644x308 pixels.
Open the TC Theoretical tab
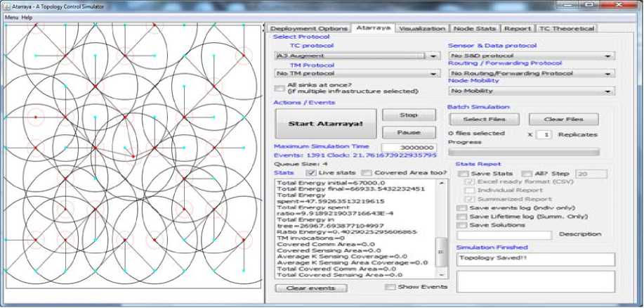pos(566,29)
